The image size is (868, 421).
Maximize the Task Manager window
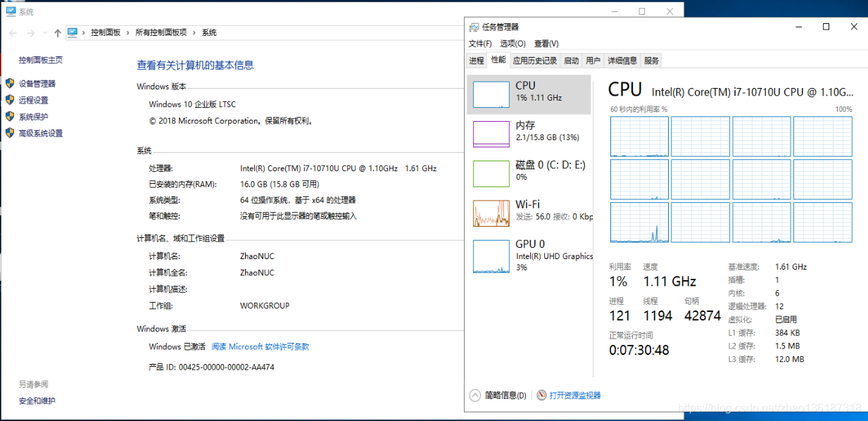pos(826,27)
